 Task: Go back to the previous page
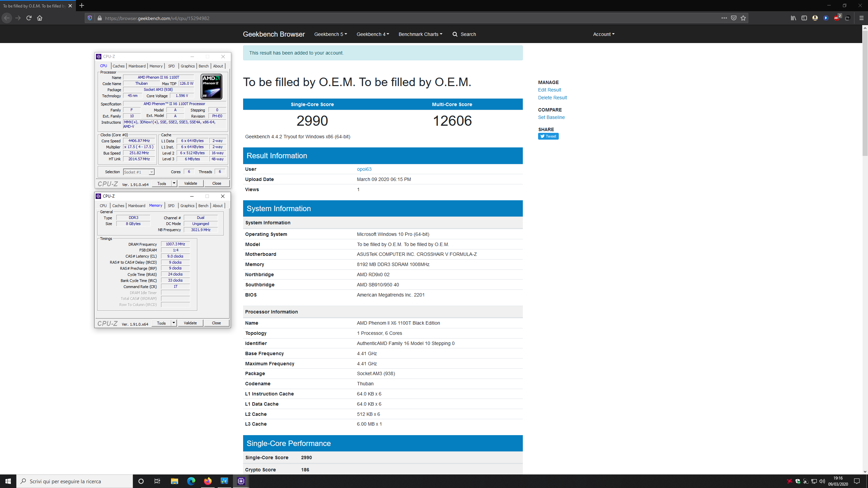(7, 18)
